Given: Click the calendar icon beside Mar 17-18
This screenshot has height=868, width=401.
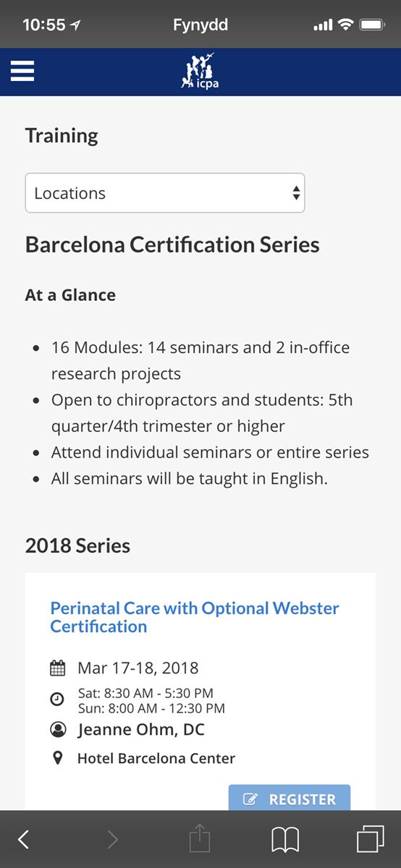Looking at the screenshot, I should (58, 668).
